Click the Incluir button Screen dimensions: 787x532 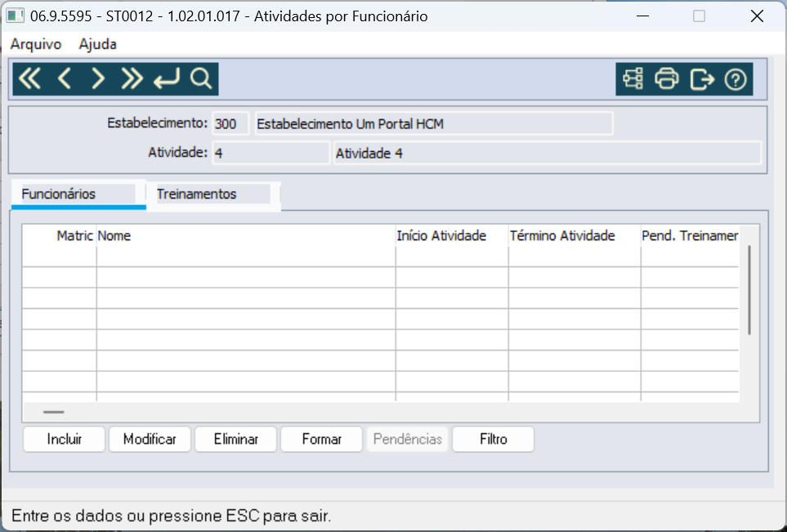click(x=65, y=439)
